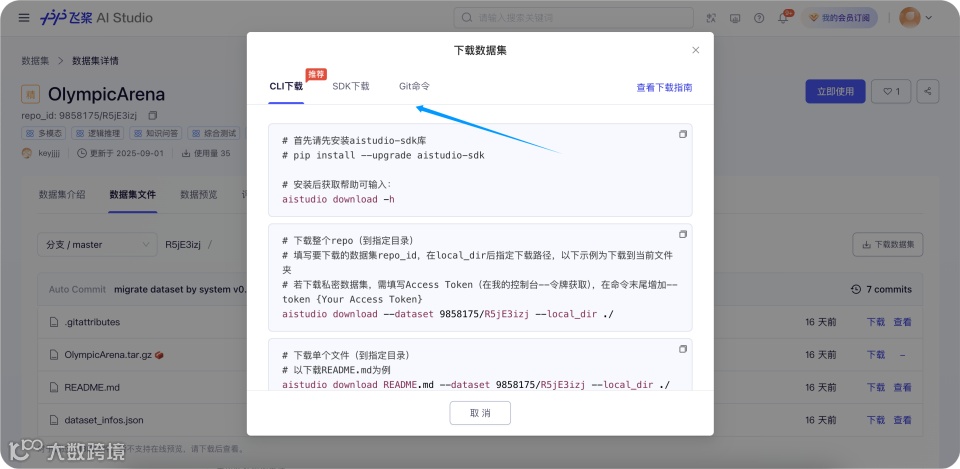Click the 精 badge next to OlympicArena

click(x=31, y=94)
